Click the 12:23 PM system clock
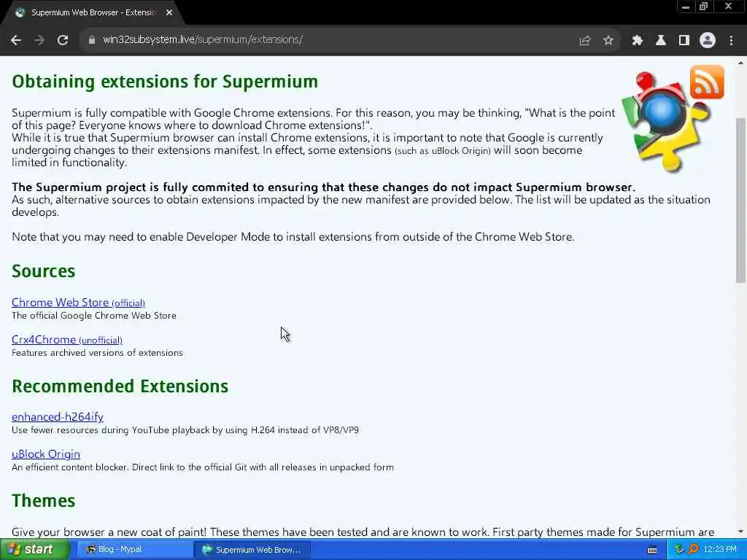Image resolution: width=747 pixels, height=560 pixels. coord(720,550)
